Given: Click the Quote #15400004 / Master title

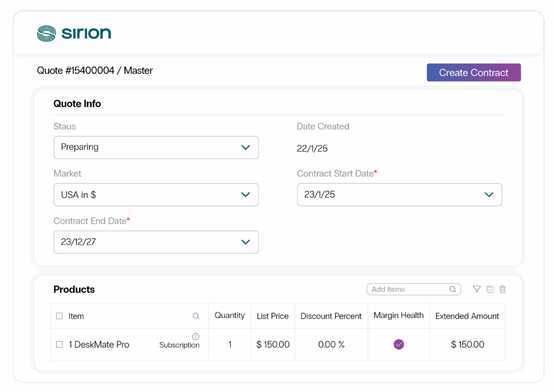Looking at the screenshot, I should click(x=95, y=71).
